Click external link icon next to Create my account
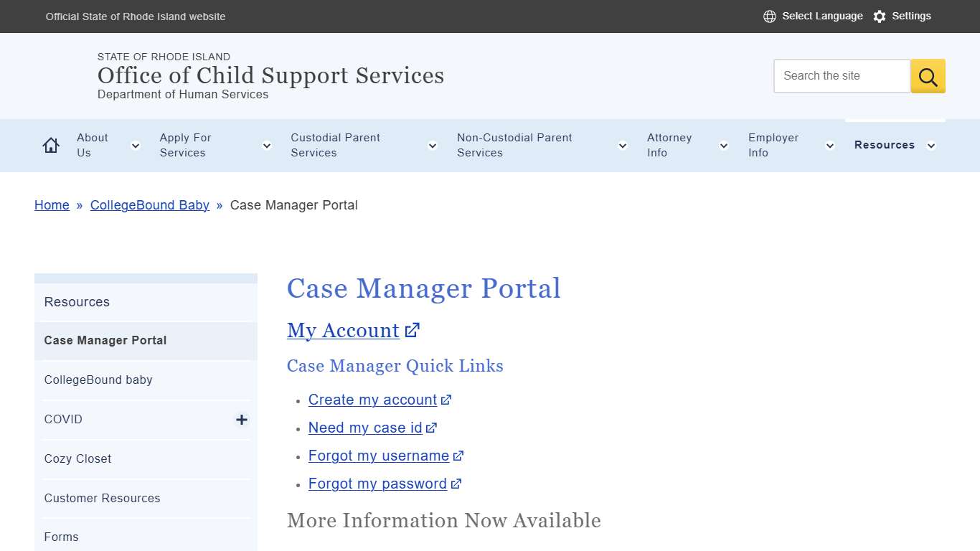This screenshot has height=551, width=980. coord(446,400)
